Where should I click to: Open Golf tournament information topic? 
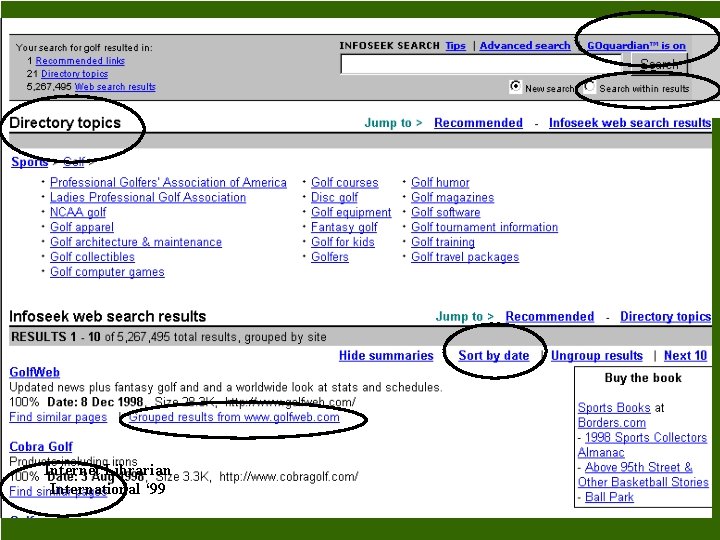coord(484,227)
